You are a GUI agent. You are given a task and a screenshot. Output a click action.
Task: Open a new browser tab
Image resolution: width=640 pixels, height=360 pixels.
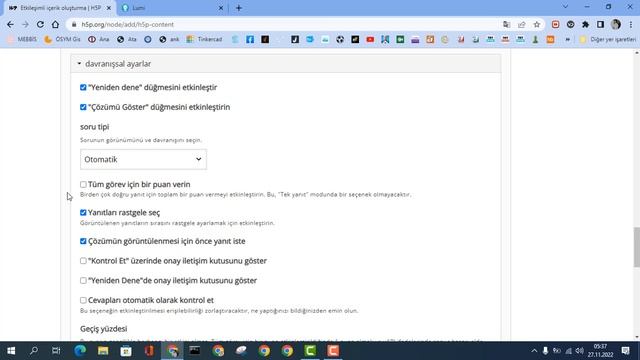pos(239,8)
